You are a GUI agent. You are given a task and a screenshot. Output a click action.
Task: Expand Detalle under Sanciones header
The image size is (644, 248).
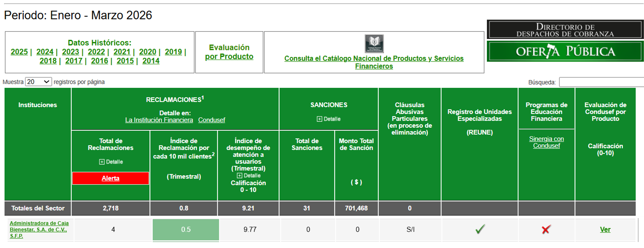(x=329, y=119)
